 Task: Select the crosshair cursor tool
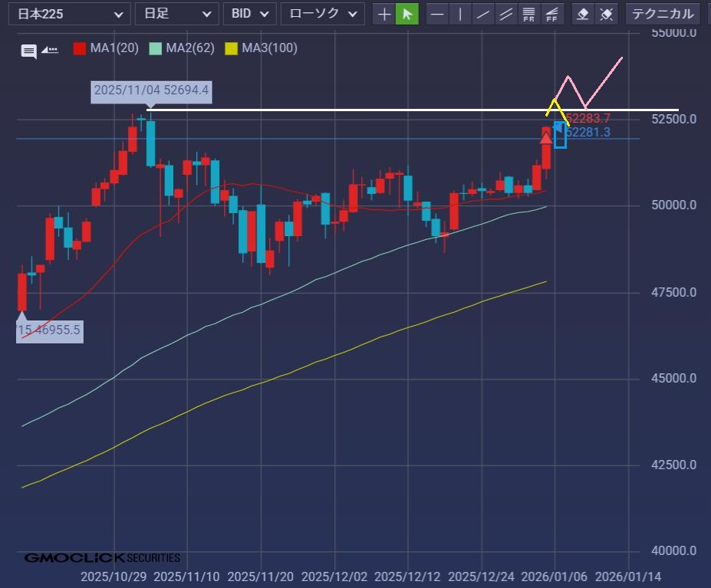click(384, 14)
